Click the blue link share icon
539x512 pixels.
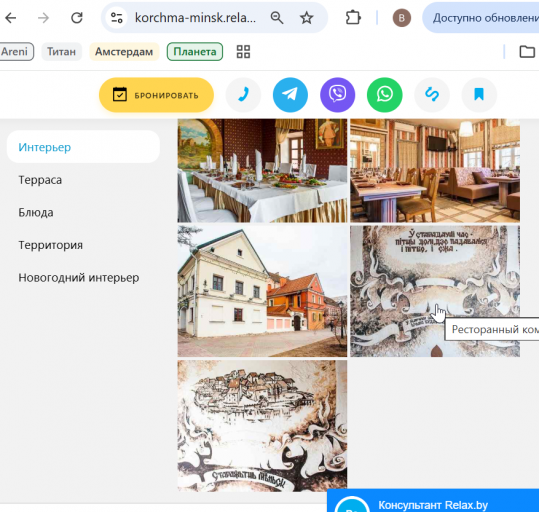(432, 95)
